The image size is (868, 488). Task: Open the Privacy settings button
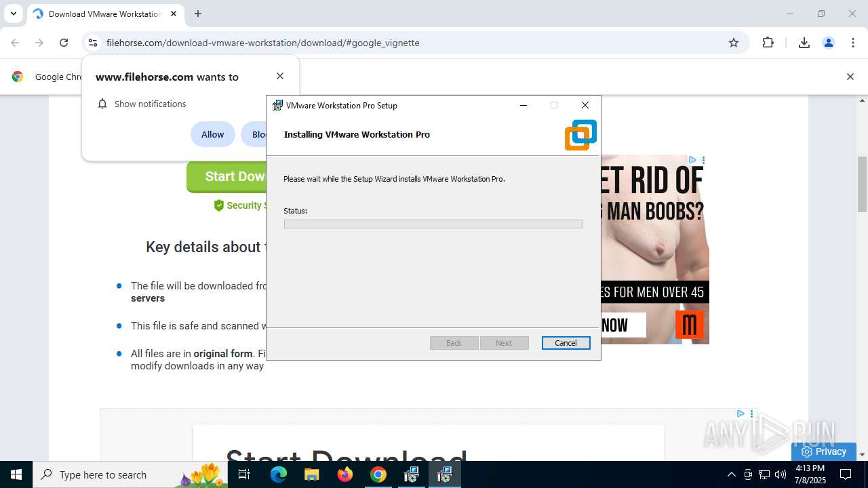[823, 451]
